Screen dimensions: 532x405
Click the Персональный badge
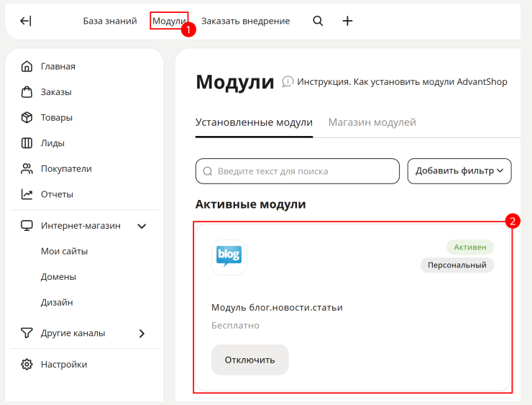457,265
